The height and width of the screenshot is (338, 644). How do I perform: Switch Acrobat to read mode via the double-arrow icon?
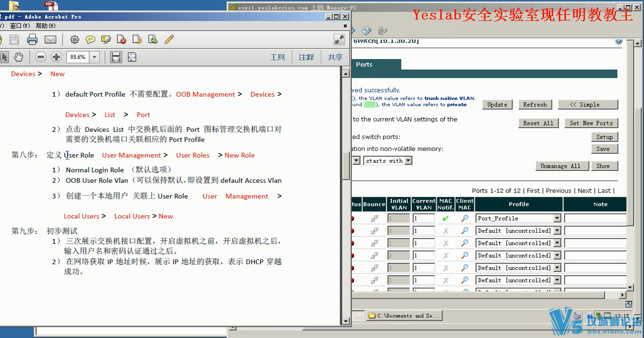[x=339, y=40]
